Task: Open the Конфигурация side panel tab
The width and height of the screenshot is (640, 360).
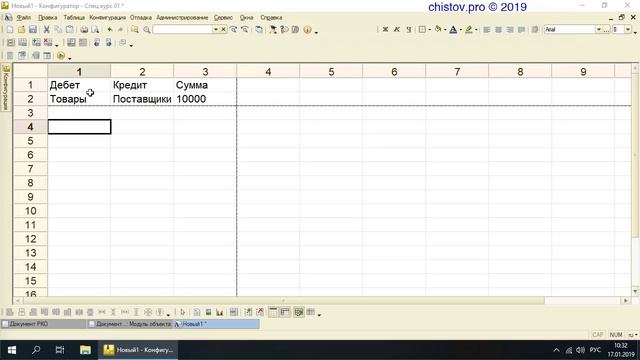Action: click(6, 88)
